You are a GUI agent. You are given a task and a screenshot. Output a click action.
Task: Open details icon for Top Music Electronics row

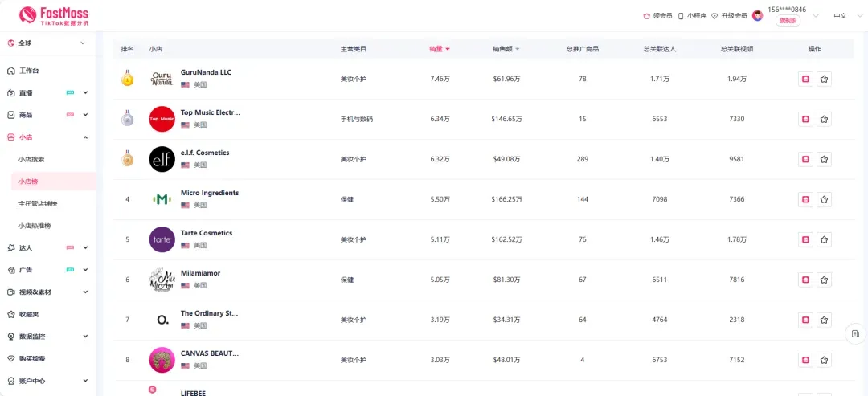point(805,119)
